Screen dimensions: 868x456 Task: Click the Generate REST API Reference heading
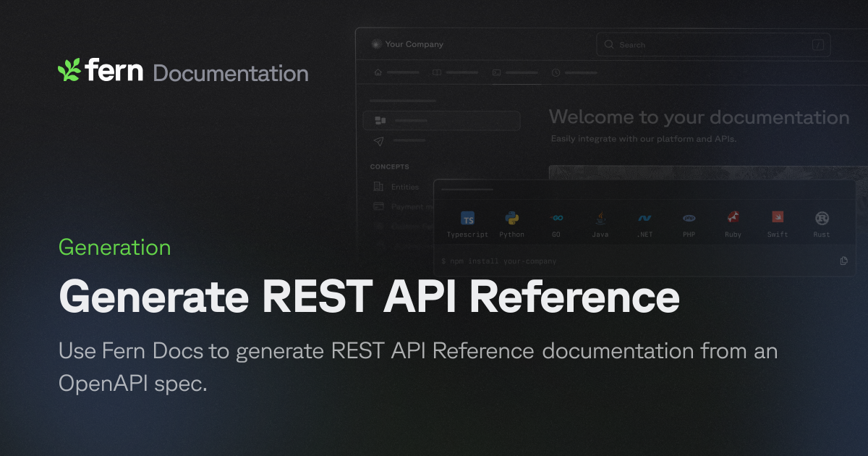point(369,297)
